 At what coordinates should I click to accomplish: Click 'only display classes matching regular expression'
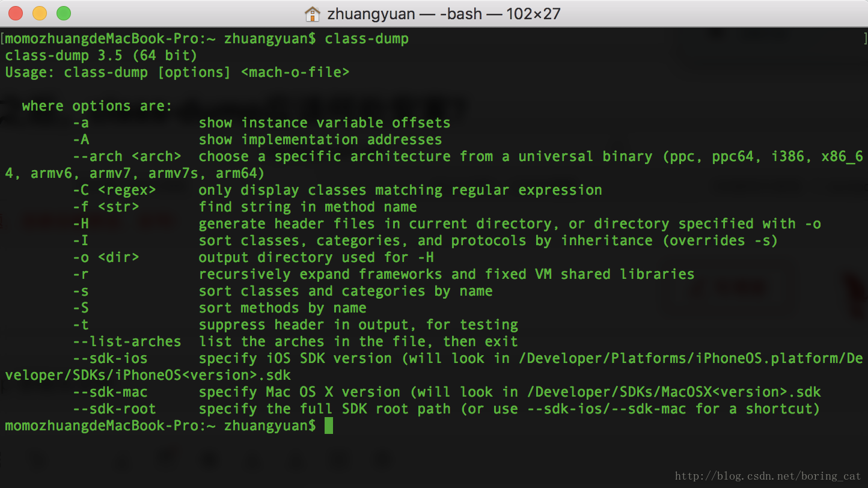click(x=400, y=191)
